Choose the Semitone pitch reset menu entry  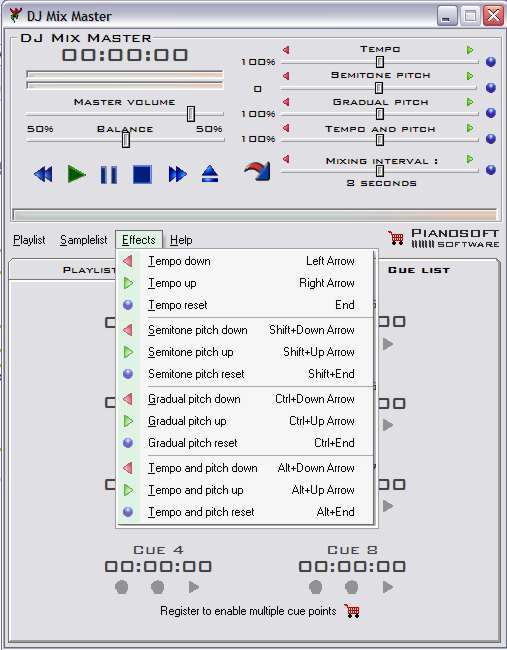click(x=247, y=374)
